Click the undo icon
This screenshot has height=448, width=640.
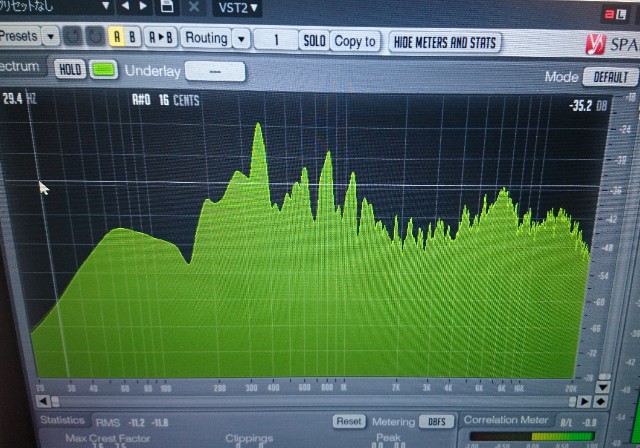pos(73,36)
